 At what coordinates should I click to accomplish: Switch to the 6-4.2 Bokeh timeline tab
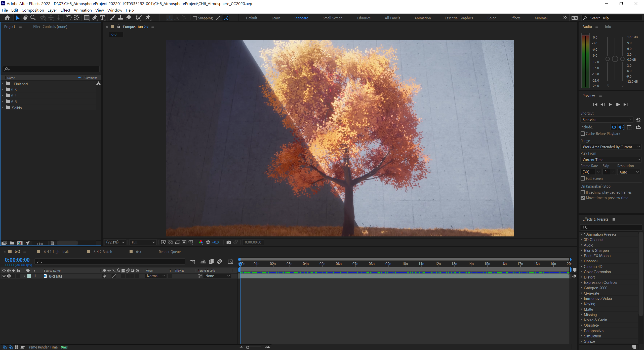point(103,252)
